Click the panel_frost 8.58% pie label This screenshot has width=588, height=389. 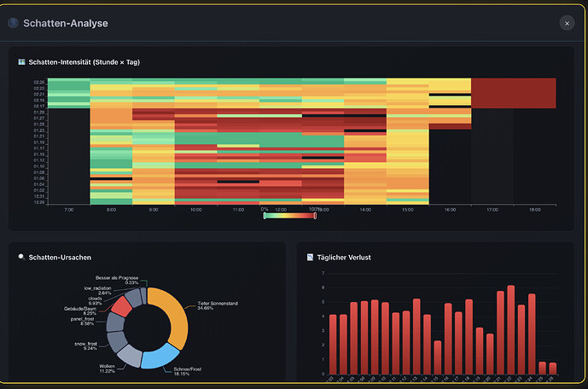pos(83,321)
